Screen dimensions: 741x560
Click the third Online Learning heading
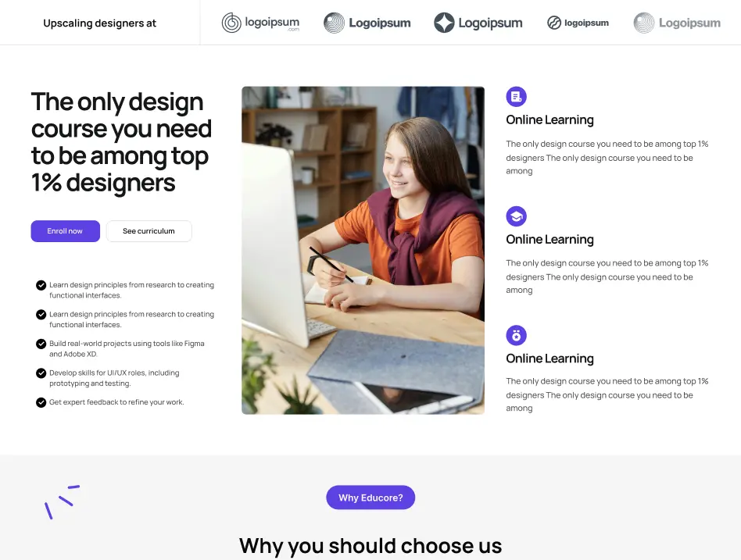point(549,358)
